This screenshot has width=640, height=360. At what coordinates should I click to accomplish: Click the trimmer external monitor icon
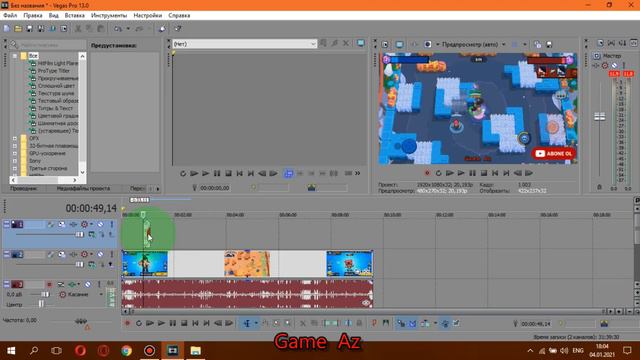click(360, 43)
